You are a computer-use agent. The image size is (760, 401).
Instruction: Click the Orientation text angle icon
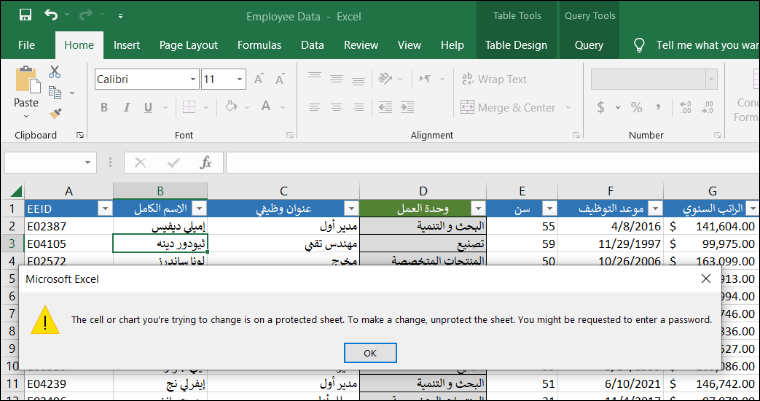(x=385, y=78)
